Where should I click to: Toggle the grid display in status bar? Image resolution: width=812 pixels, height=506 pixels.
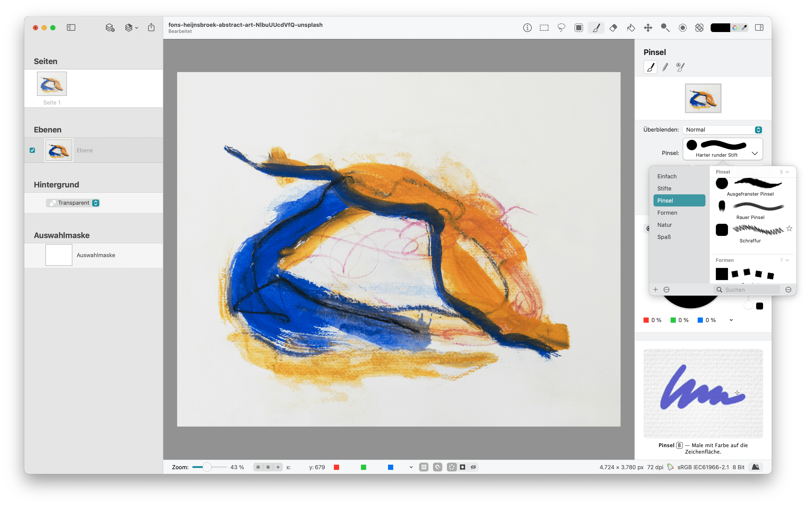tap(424, 467)
